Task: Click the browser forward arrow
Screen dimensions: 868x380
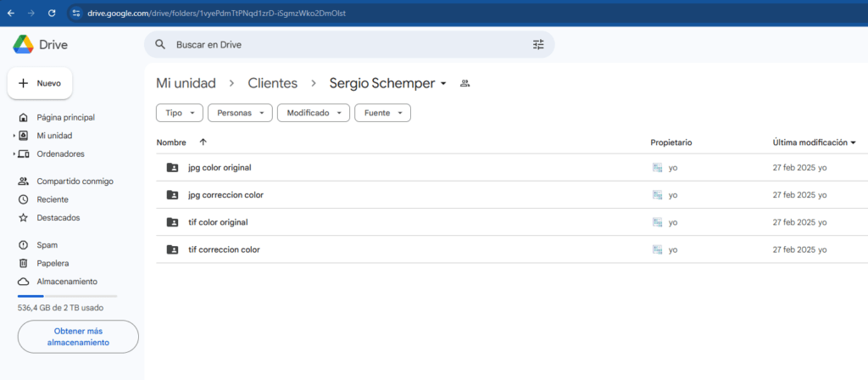Action: click(x=31, y=13)
